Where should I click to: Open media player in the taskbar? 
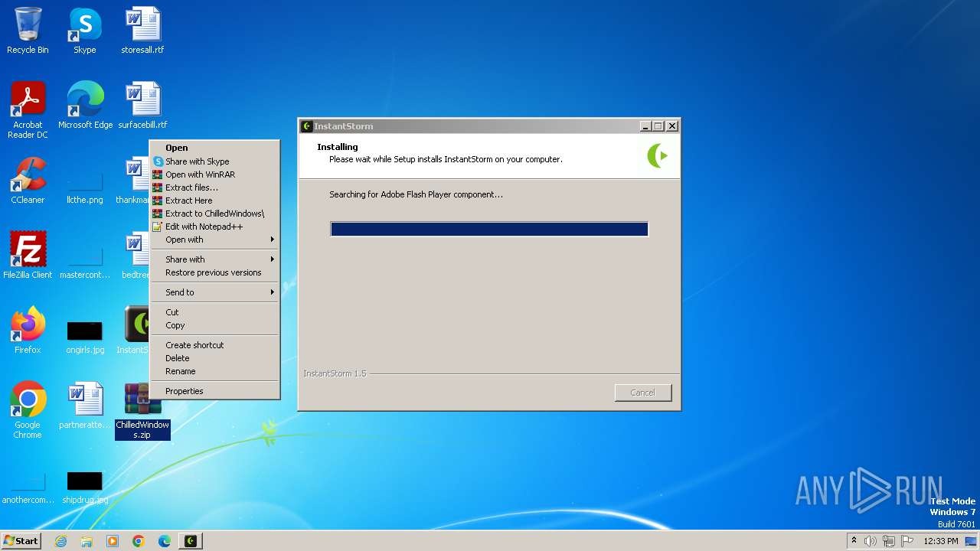tap(113, 541)
